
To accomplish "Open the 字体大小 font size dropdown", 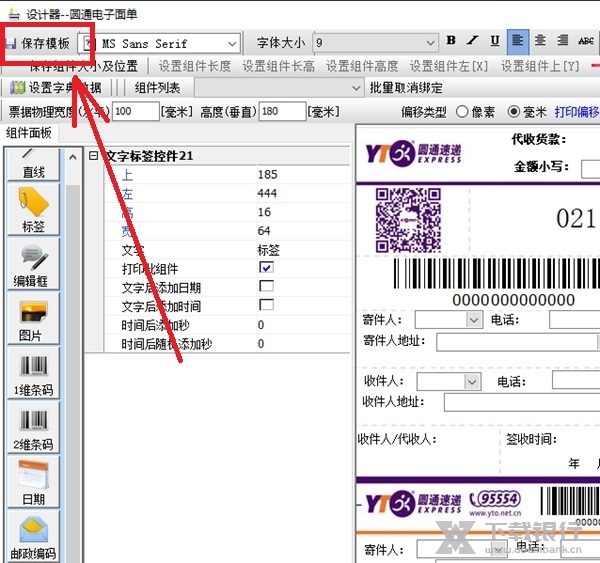I will [430, 43].
